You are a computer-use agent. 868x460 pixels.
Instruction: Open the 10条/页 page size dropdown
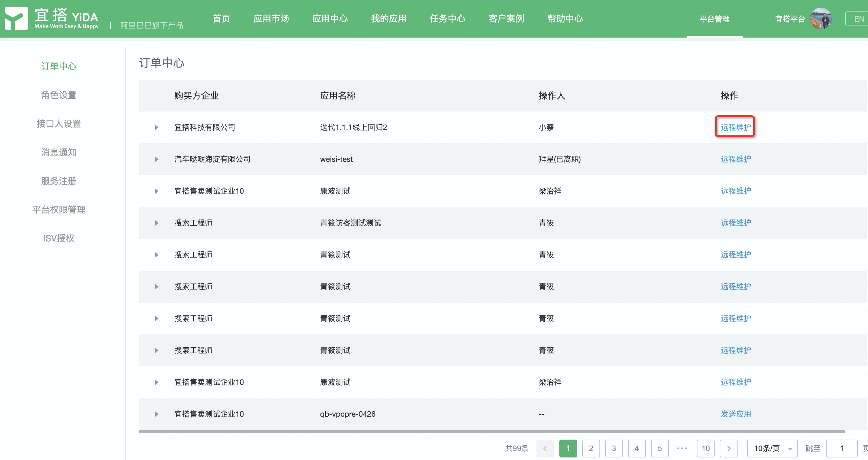coord(772,448)
